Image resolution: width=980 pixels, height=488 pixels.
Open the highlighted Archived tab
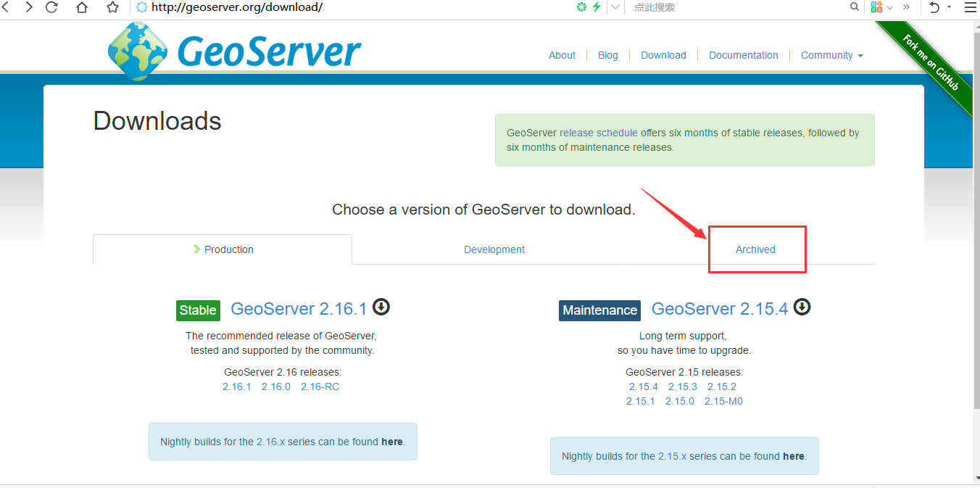click(x=756, y=249)
